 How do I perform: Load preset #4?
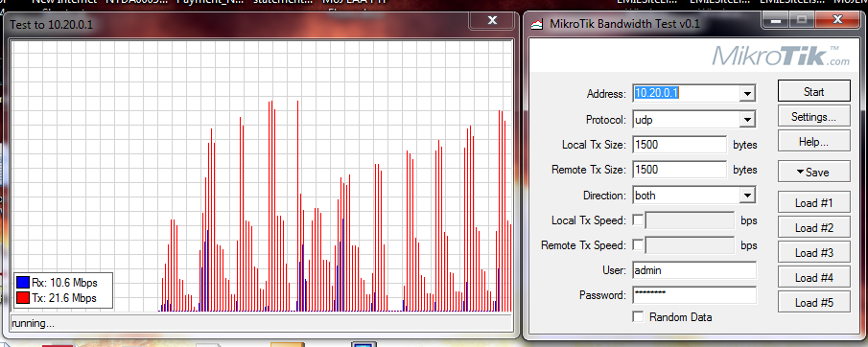pyautogui.click(x=813, y=277)
